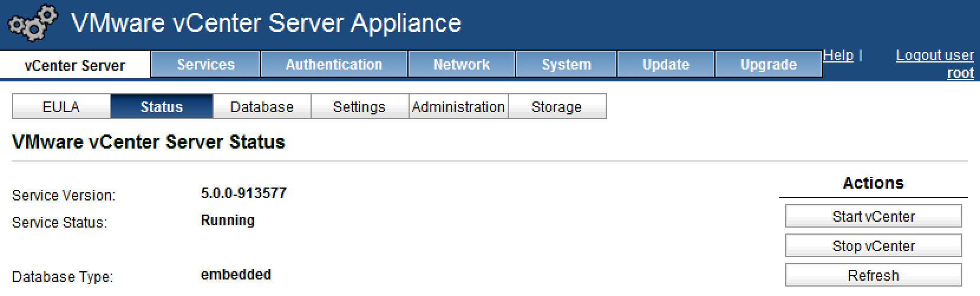980x296 pixels.
Task: Open the Database sub-tab
Action: click(x=262, y=107)
